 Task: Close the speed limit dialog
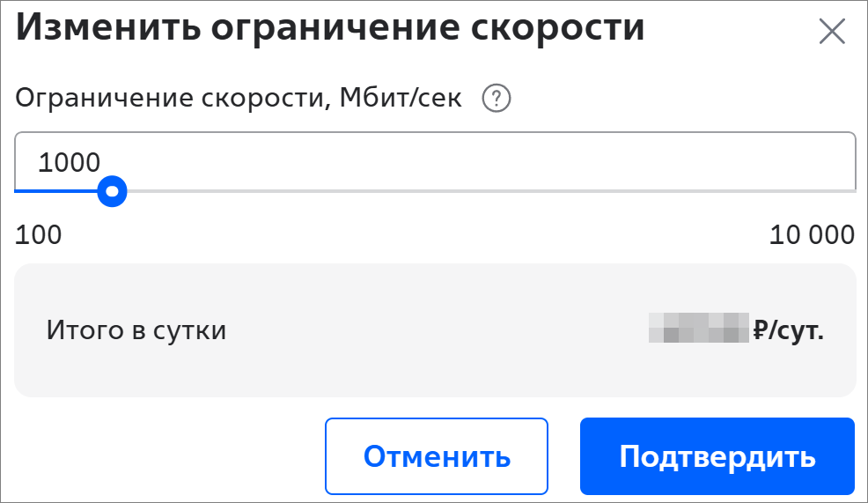[831, 32]
